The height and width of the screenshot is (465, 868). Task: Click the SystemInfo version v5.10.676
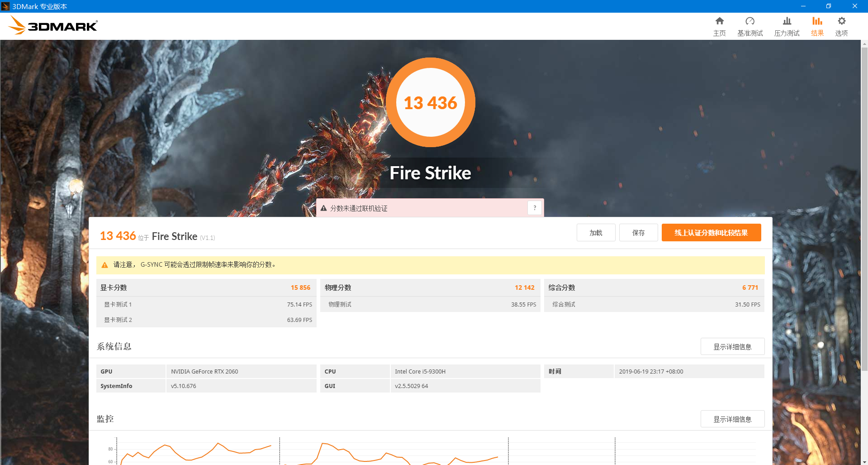point(184,386)
